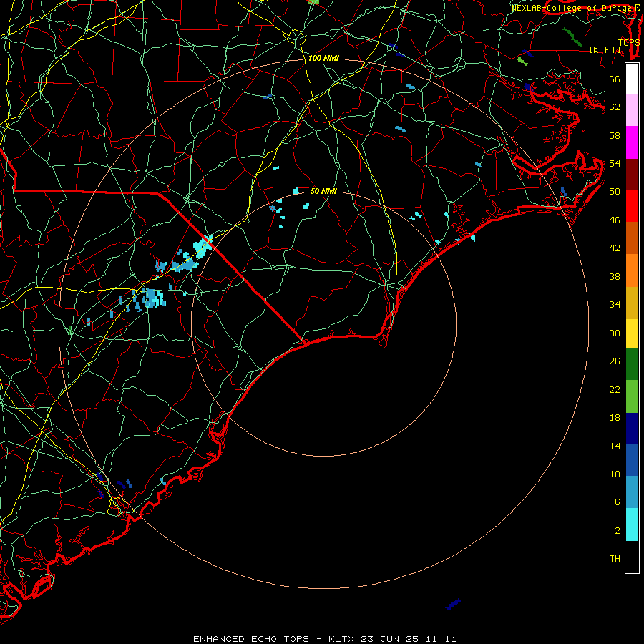This screenshot has width=644, height=644.
Task: Click the navy blue legend swatch
Action: (632, 429)
